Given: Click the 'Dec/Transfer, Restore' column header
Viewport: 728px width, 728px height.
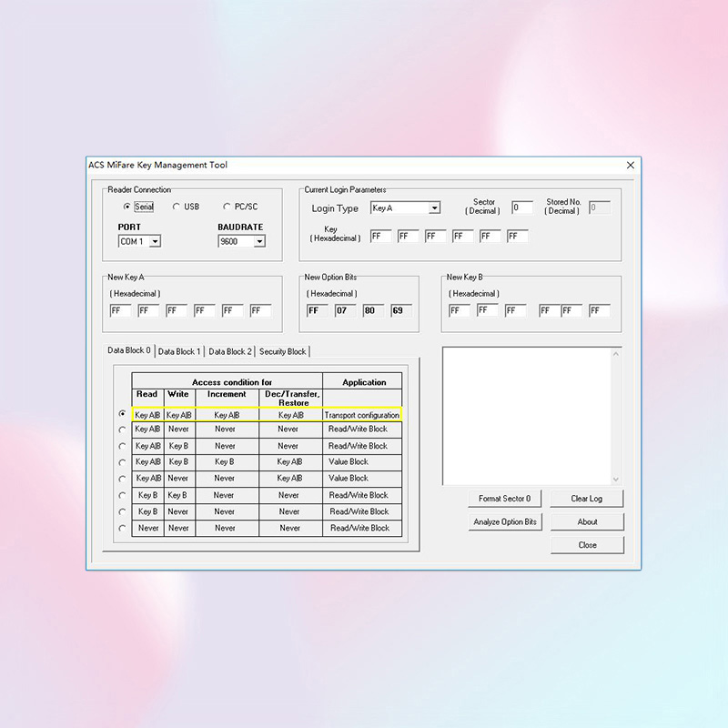Looking at the screenshot, I should pyautogui.click(x=292, y=399).
